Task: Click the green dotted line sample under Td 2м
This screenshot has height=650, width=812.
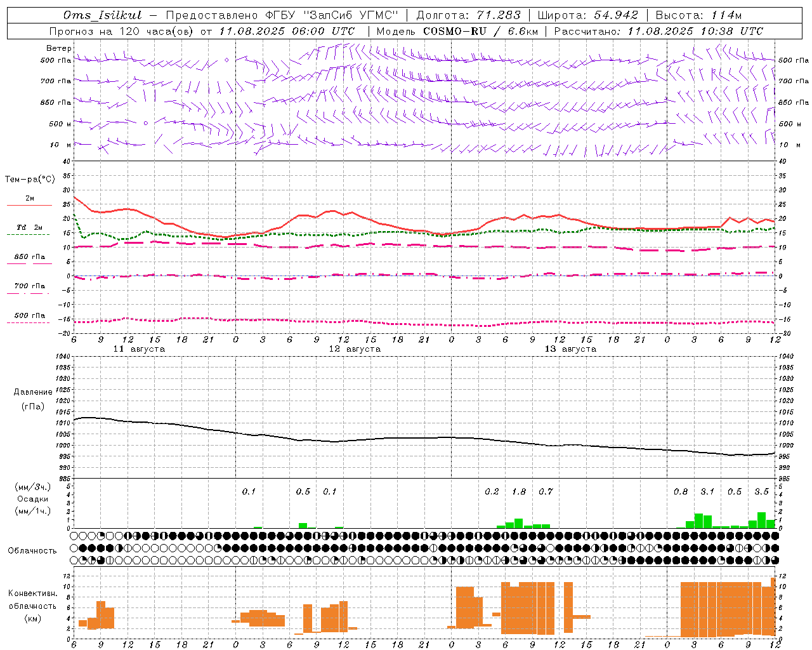Action: (28, 234)
